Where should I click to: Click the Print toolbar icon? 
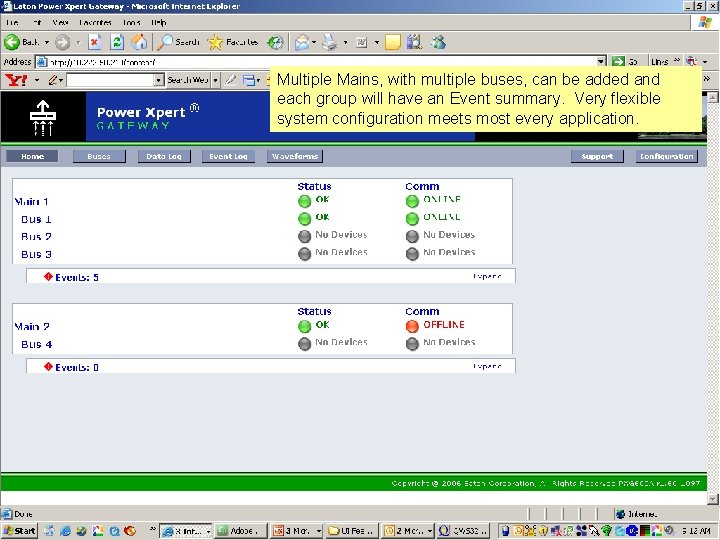click(329, 43)
